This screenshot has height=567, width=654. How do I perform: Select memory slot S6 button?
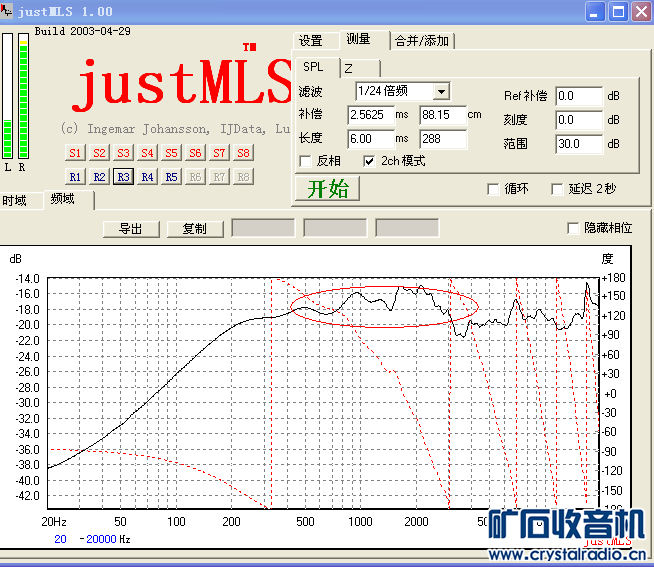[x=195, y=153]
